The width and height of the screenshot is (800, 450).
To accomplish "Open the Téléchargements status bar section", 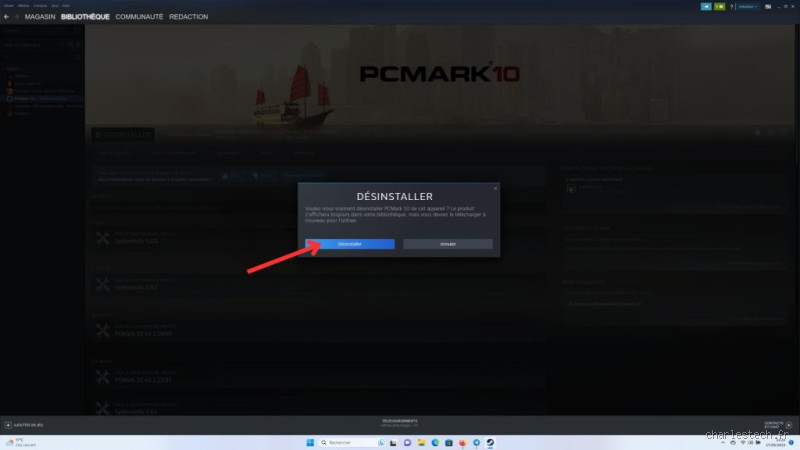I will click(x=399, y=423).
